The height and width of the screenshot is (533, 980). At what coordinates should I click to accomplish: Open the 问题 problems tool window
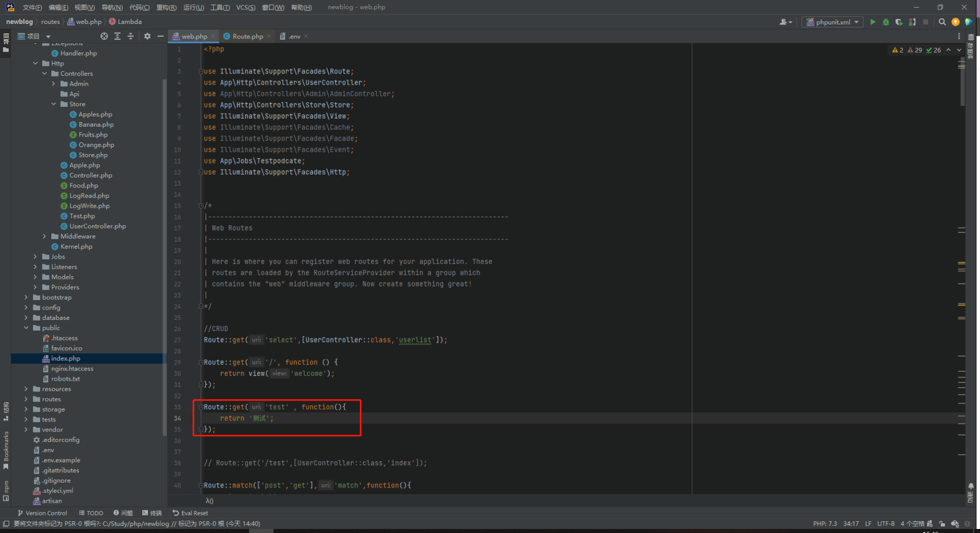coord(123,513)
